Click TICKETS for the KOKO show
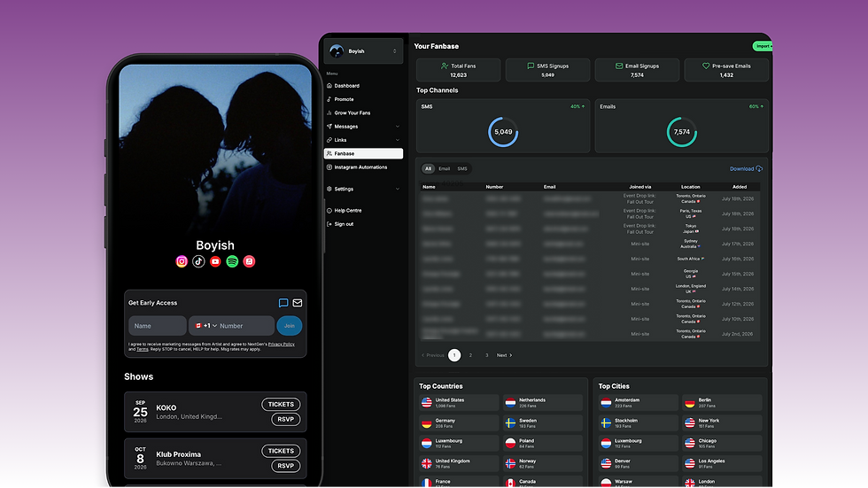868x488 pixels. 282,405
